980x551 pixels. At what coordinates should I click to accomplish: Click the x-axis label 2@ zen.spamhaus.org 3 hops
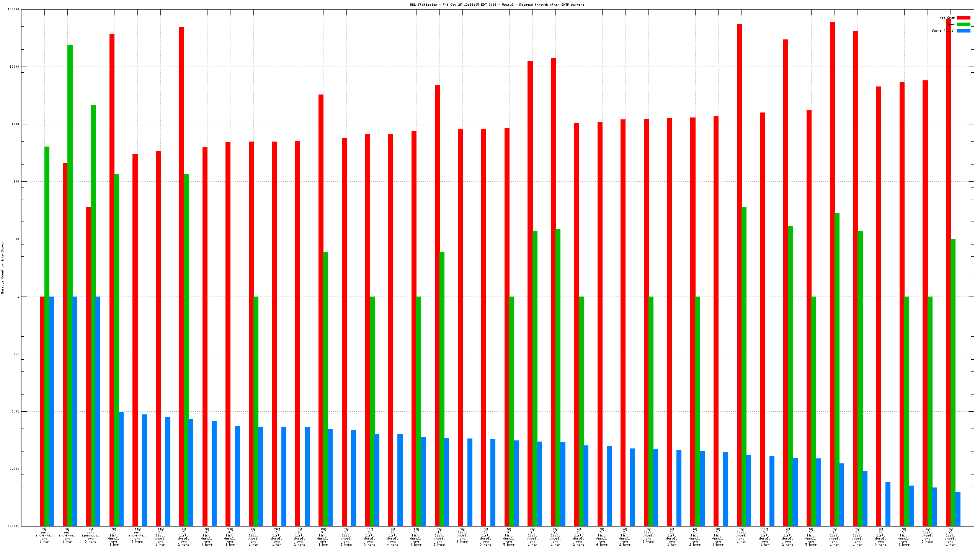[91, 535]
